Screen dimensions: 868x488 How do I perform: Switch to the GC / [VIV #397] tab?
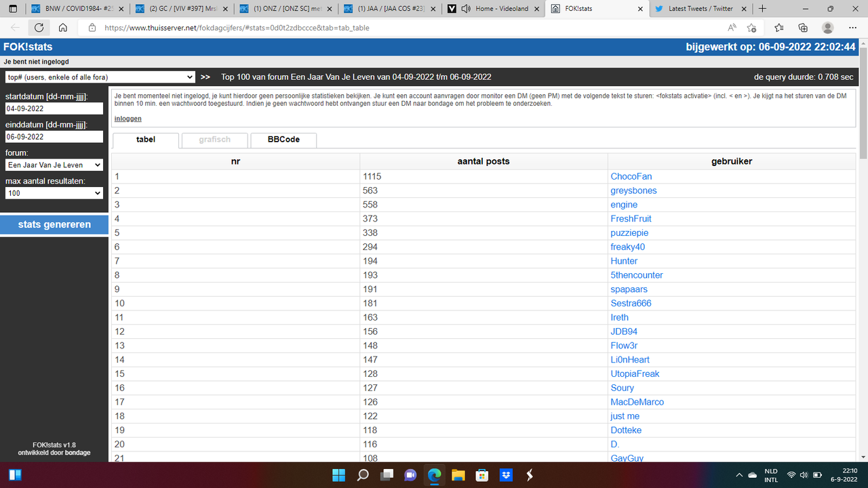pos(181,9)
